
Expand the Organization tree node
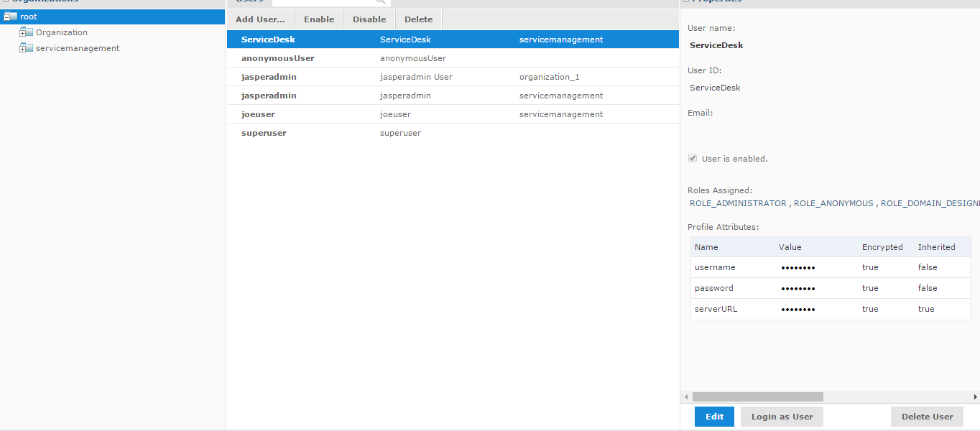coord(22,32)
